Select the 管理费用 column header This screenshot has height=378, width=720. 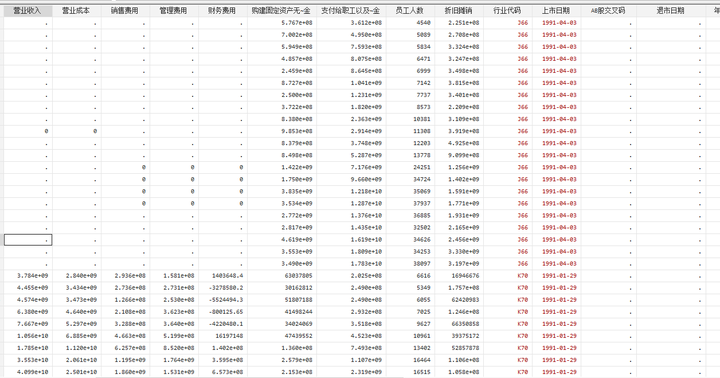pyautogui.click(x=174, y=11)
